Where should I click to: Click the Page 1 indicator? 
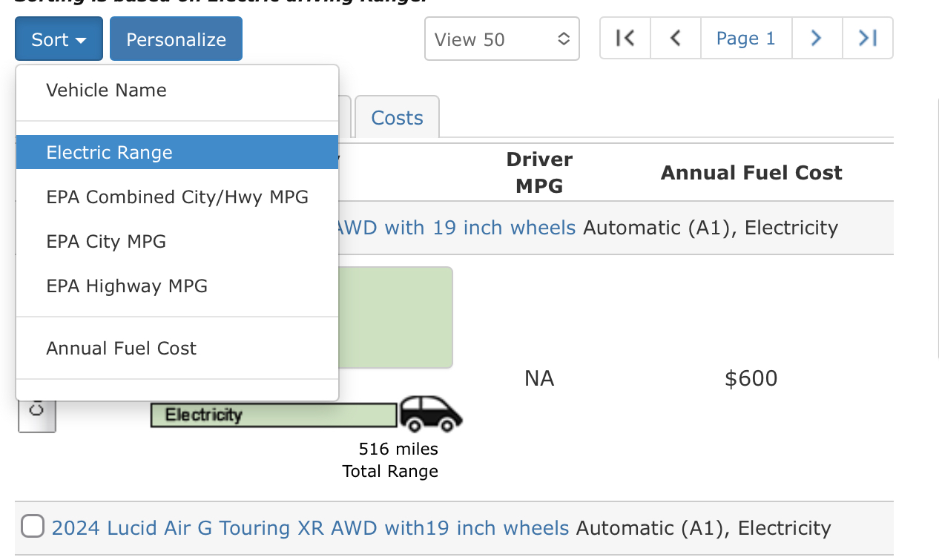(x=745, y=39)
